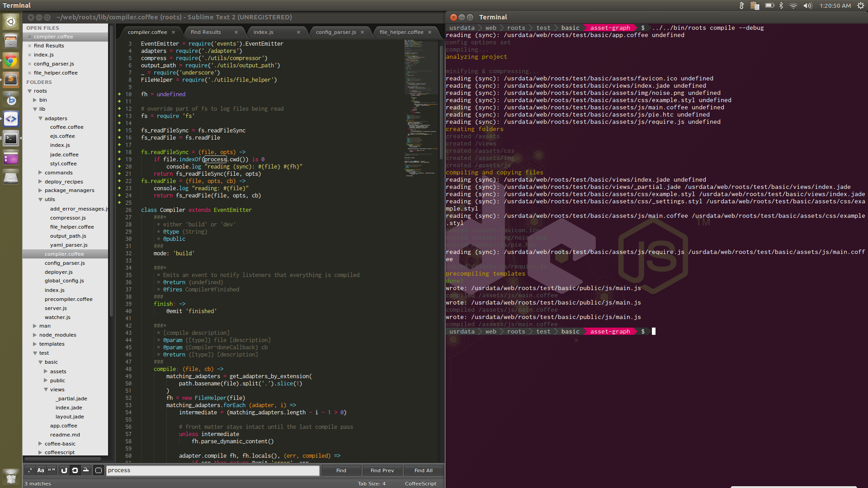868x488 pixels.
Task: Open battery indicator menu
Action: [769, 5]
